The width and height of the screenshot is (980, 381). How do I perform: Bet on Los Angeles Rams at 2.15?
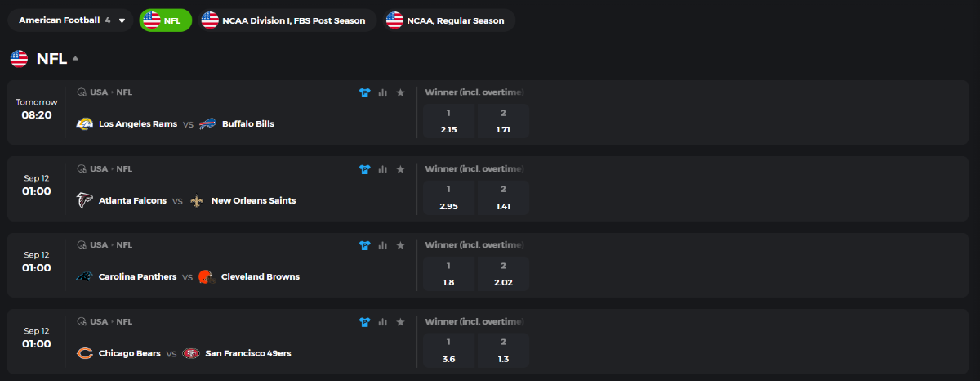click(x=448, y=121)
